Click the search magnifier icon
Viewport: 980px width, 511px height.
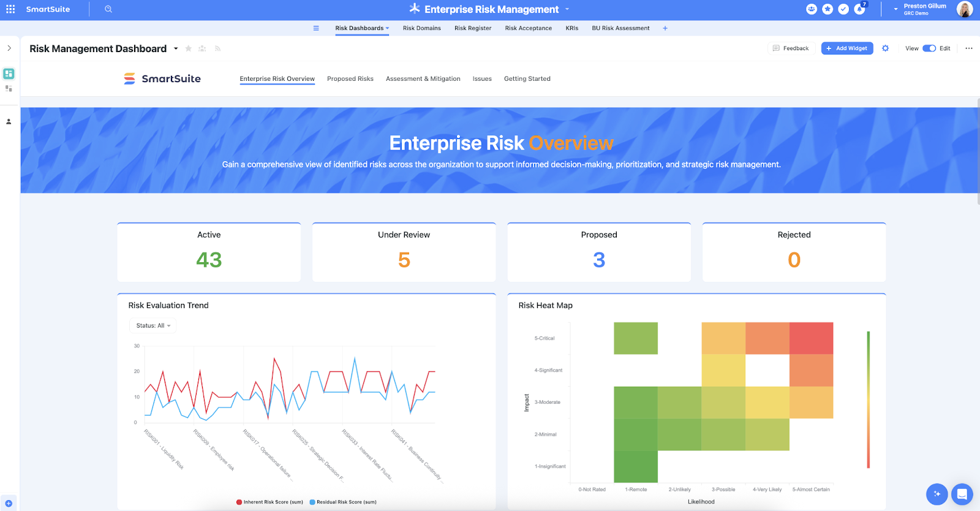pos(108,9)
